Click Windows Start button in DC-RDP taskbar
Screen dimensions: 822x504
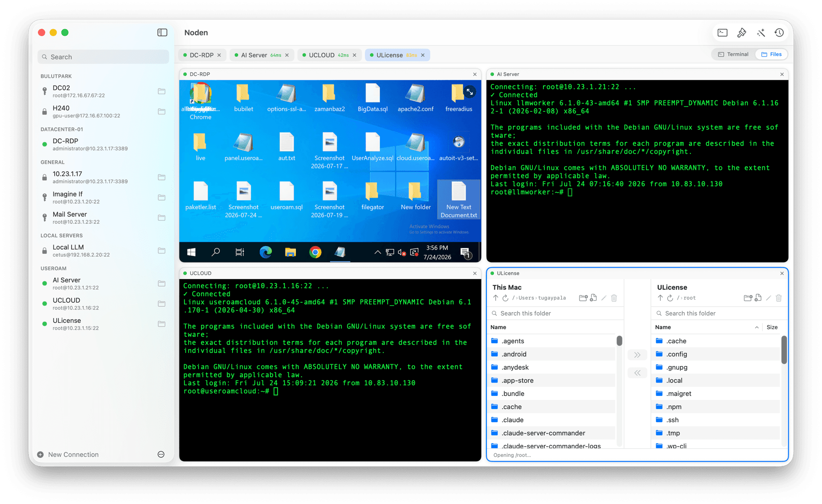[x=191, y=252]
